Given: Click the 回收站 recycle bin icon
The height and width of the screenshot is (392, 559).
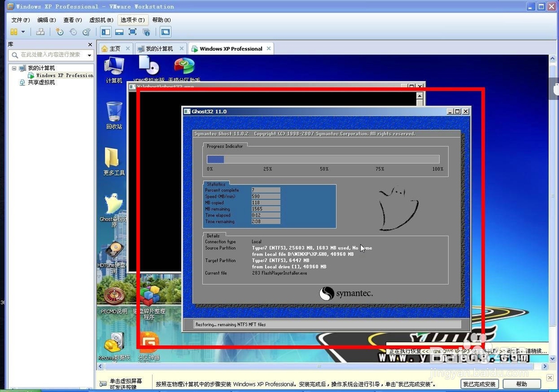Looking at the screenshot, I should pyautogui.click(x=114, y=116).
